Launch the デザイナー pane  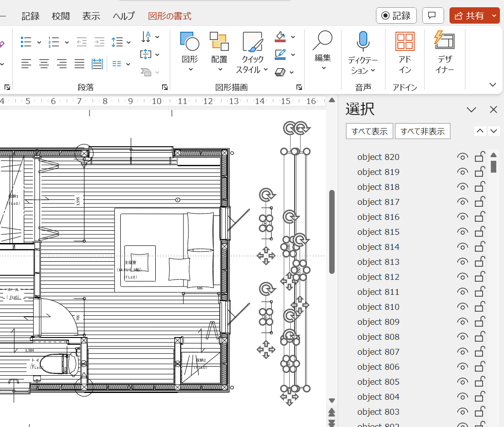(x=444, y=50)
